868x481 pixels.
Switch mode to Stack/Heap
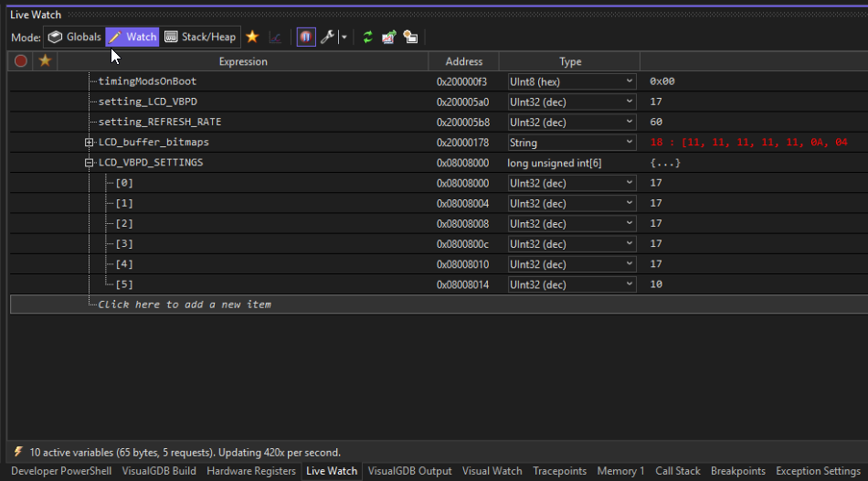point(200,37)
